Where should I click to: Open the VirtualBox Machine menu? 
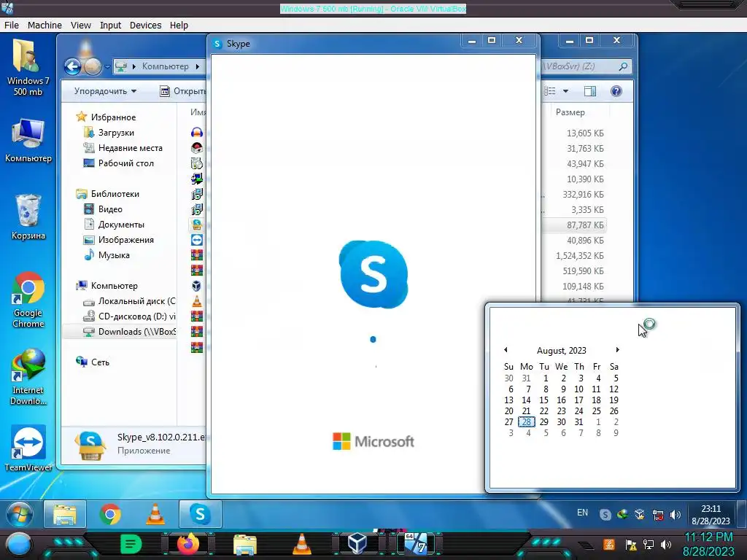tap(44, 26)
